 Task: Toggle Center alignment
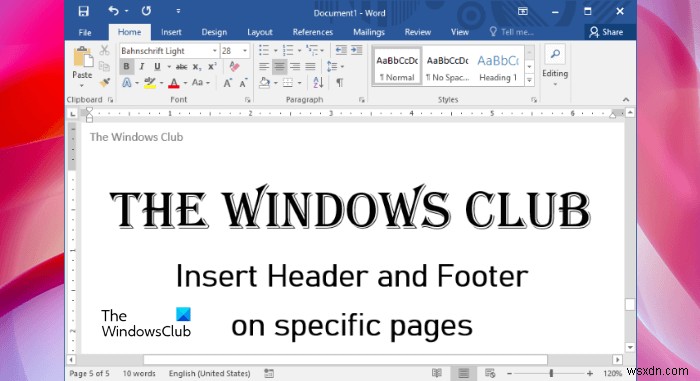(x=279, y=67)
